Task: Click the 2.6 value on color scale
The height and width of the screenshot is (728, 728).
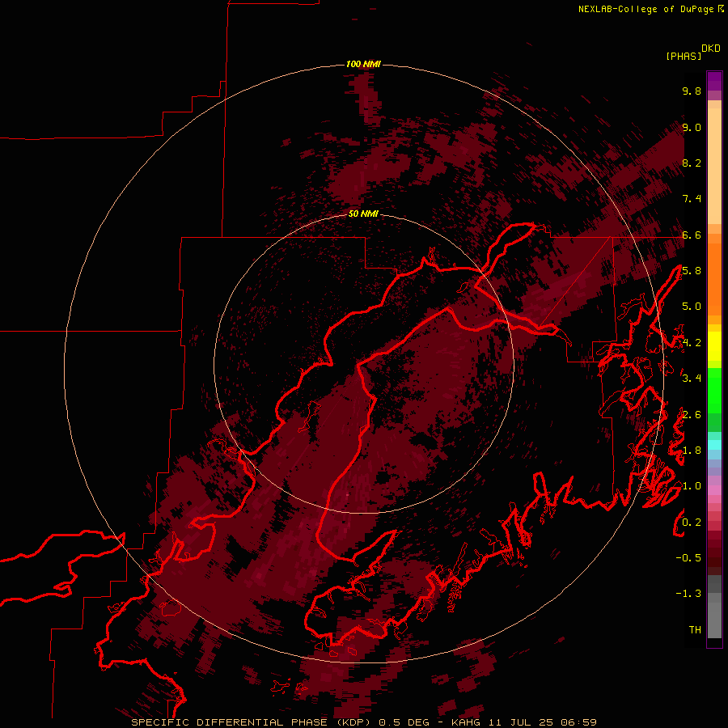Action: [x=692, y=415]
